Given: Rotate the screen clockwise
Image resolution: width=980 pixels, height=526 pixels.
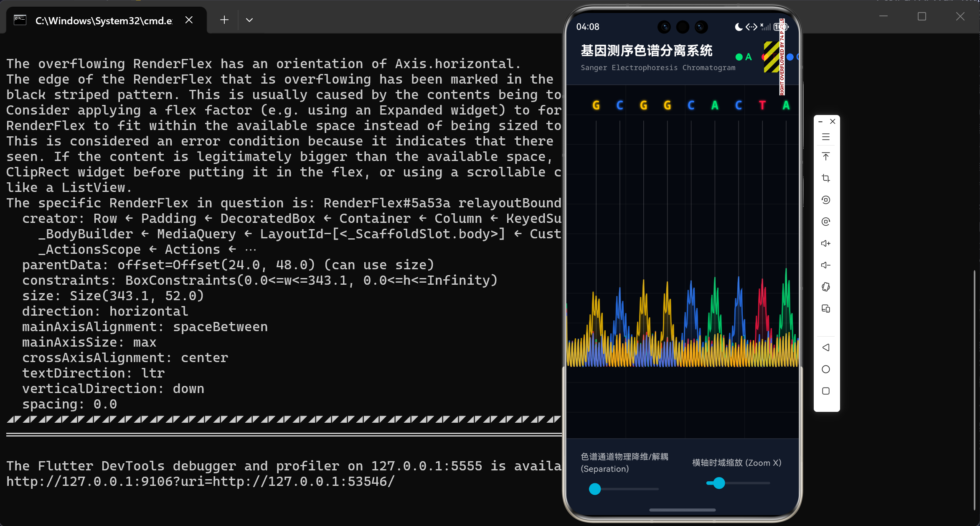Looking at the screenshot, I should pos(826,222).
